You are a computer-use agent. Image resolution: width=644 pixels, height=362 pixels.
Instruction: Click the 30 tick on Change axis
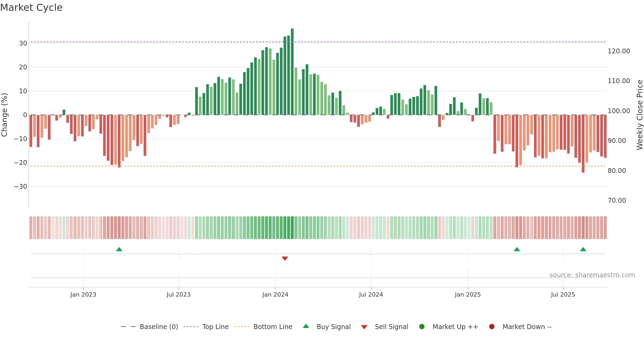23,43
